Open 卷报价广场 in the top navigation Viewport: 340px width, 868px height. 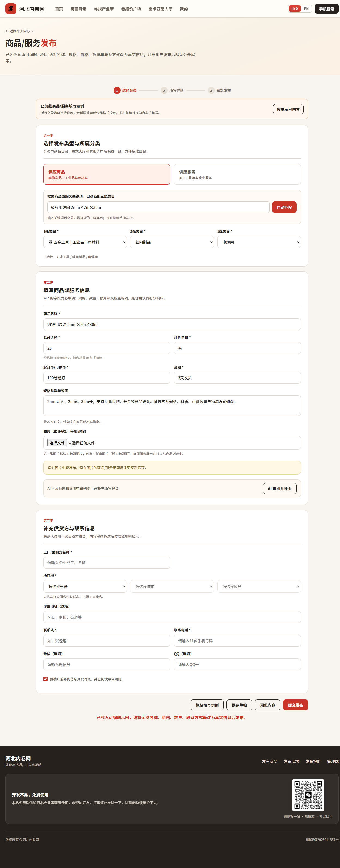click(131, 9)
